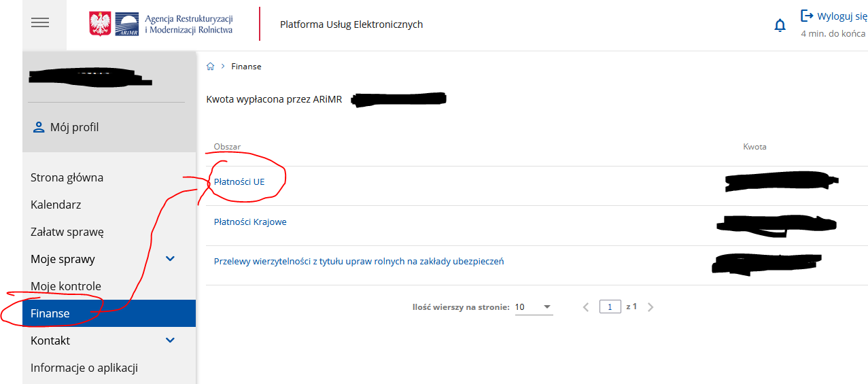Open Kalendarz from the sidebar
The image size is (868, 384).
pyautogui.click(x=58, y=205)
